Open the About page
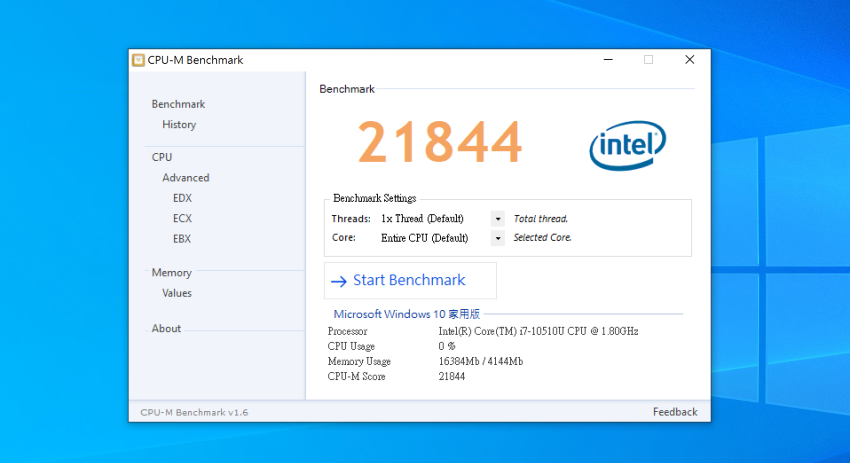Image resolution: width=850 pixels, height=463 pixels. click(166, 329)
